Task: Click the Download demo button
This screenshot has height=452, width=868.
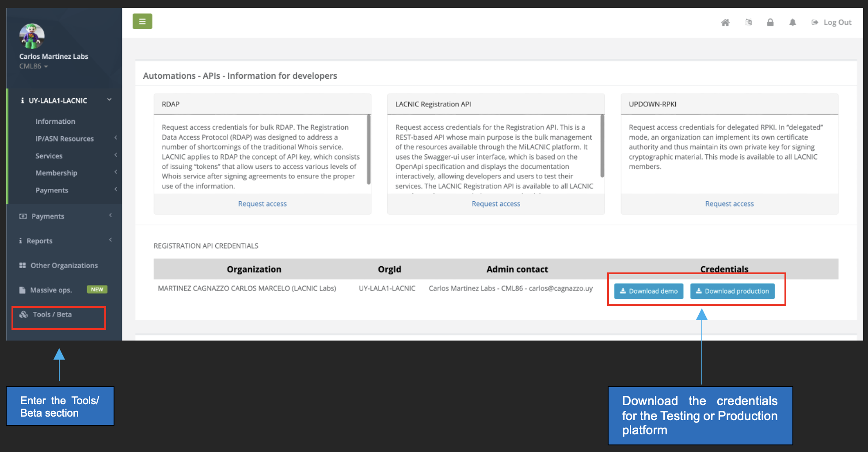Action: (648, 291)
